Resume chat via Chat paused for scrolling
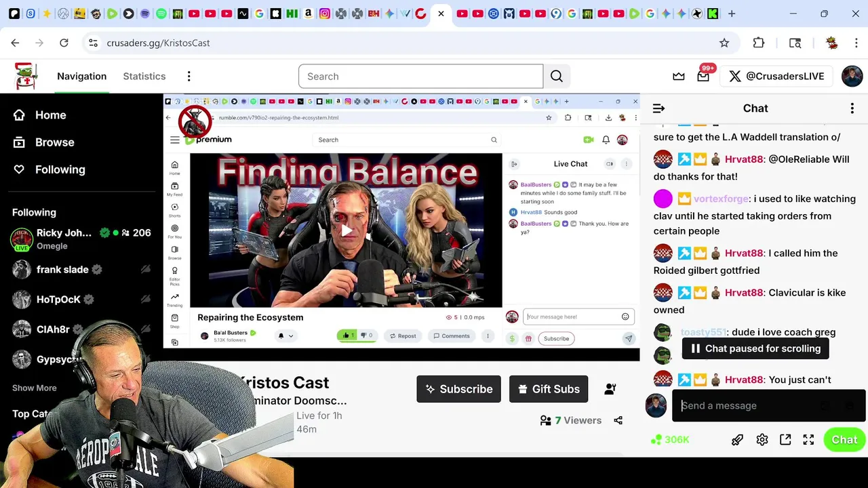The height and width of the screenshot is (488, 868). pyautogui.click(x=755, y=348)
